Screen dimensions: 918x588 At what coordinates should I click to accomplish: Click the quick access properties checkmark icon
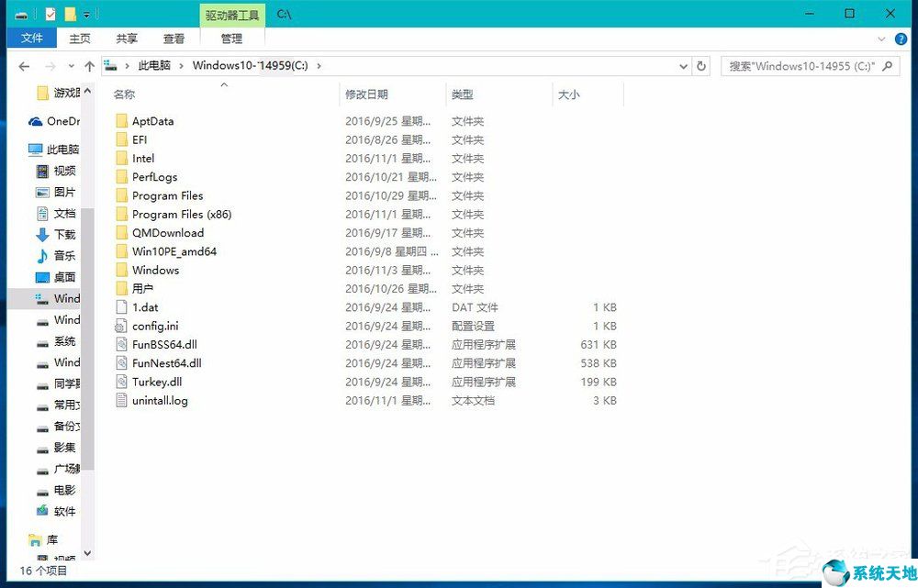pyautogui.click(x=50, y=14)
